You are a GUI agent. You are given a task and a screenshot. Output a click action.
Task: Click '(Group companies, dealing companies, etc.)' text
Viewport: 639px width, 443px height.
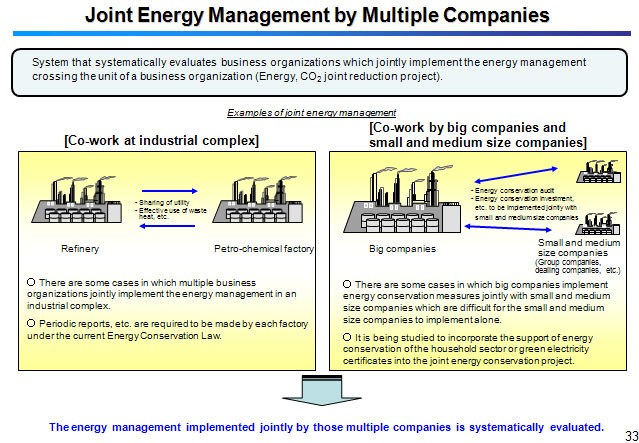[577, 266]
